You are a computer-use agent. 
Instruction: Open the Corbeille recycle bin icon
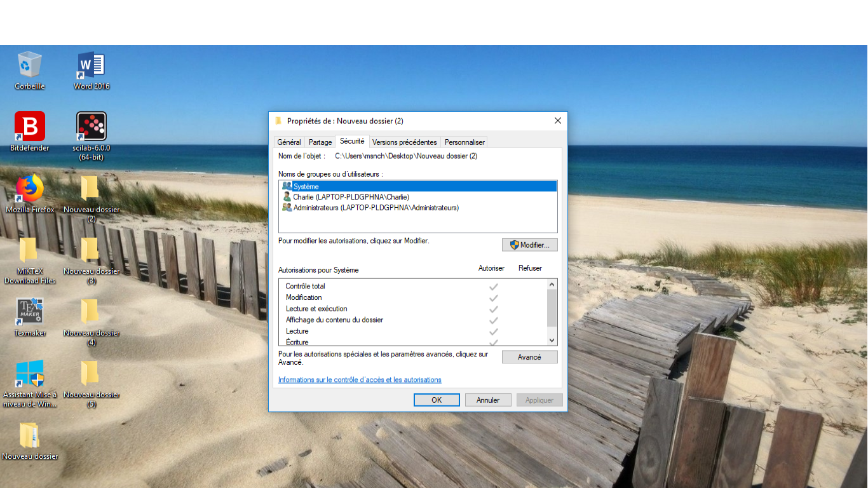(x=29, y=70)
